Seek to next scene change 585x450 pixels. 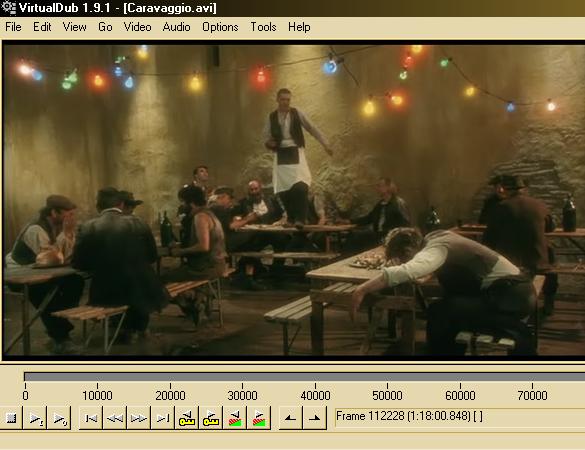[x=259, y=418]
